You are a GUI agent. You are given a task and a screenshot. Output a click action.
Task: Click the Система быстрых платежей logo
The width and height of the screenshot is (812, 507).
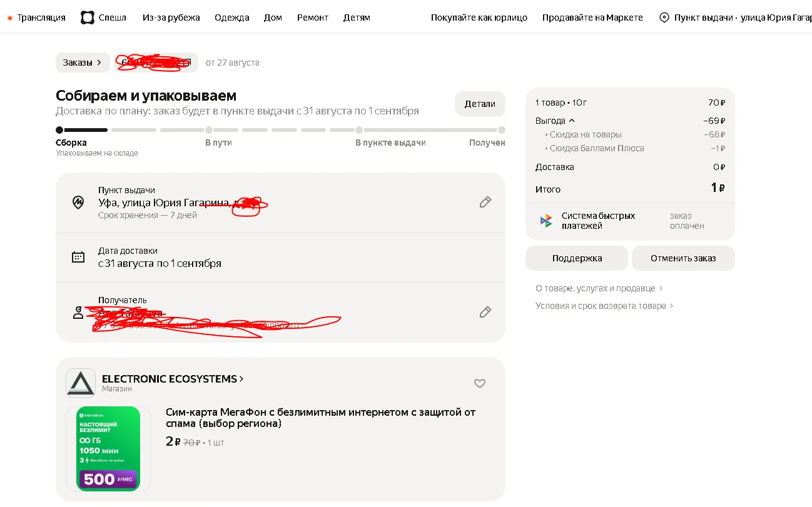[x=546, y=221]
